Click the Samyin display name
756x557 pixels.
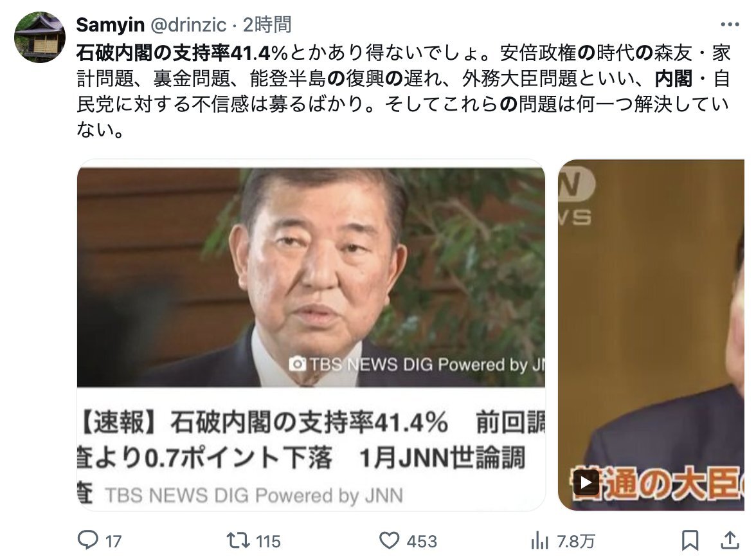coord(111,24)
